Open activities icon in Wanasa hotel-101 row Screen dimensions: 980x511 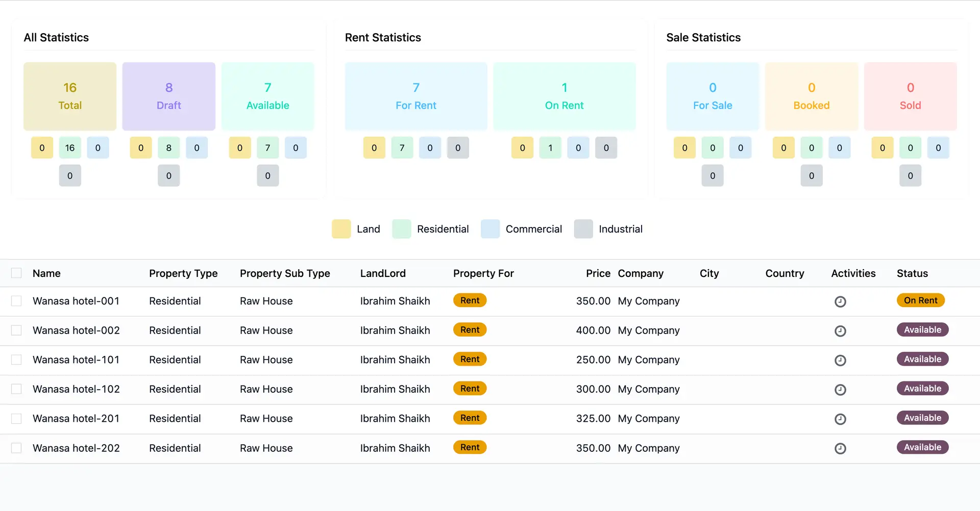coord(840,360)
